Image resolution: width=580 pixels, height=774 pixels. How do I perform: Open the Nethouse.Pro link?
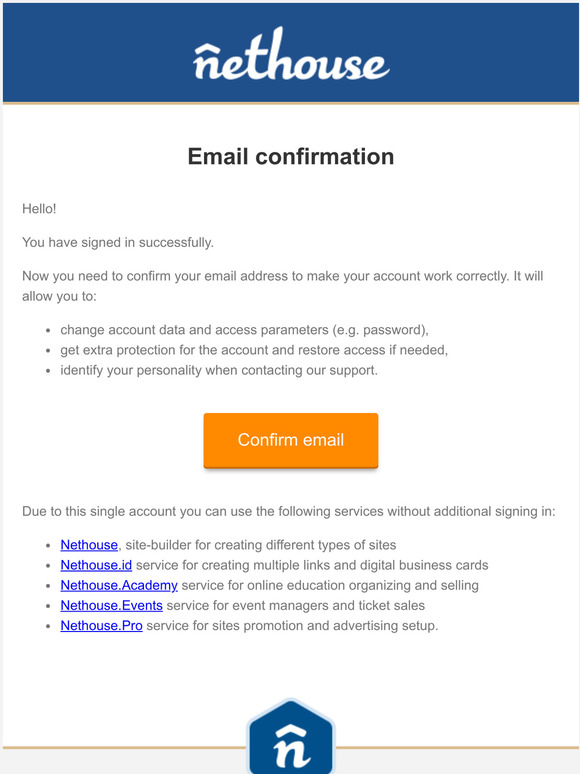(101, 626)
